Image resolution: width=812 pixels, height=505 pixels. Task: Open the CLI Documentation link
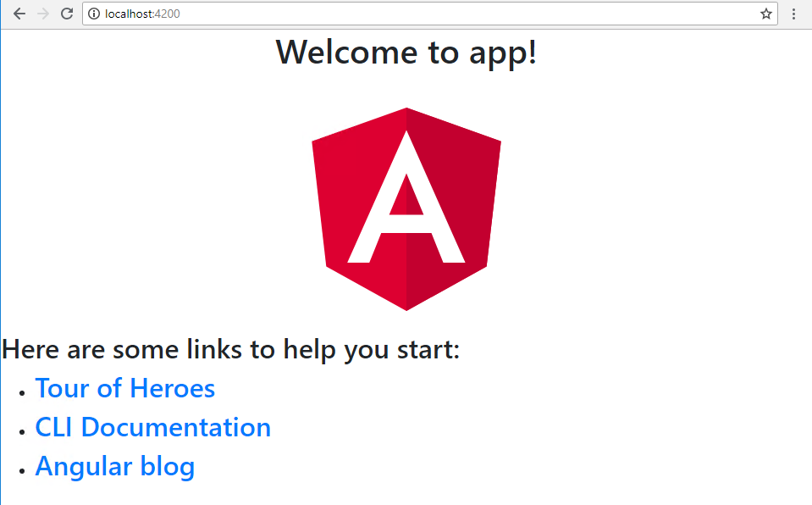click(152, 427)
